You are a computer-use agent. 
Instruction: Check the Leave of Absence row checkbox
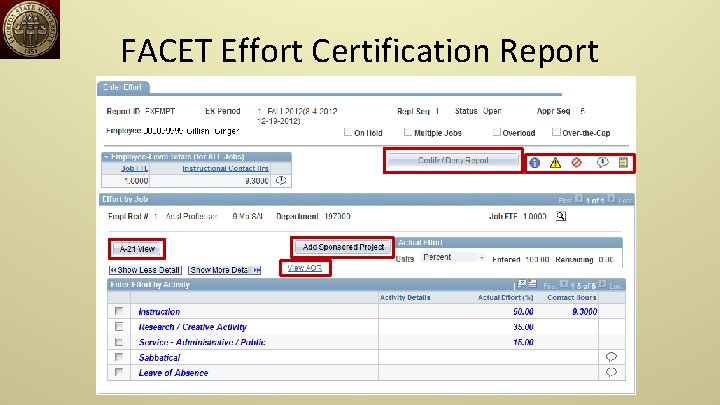click(119, 372)
